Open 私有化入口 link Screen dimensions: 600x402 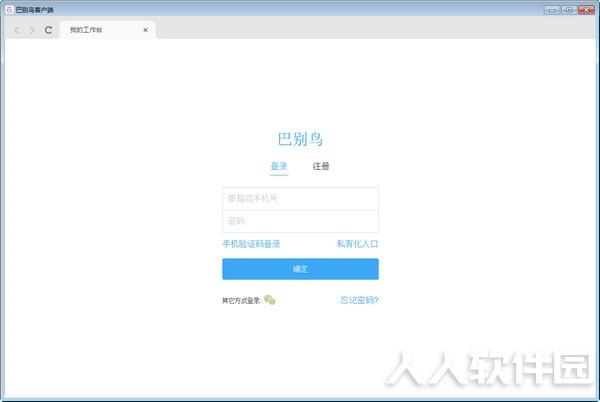(x=357, y=244)
